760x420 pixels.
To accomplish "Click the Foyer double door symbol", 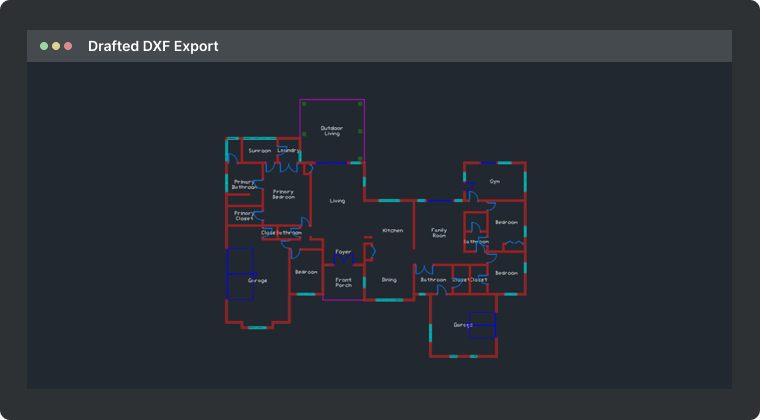I will (x=344, y=260).
